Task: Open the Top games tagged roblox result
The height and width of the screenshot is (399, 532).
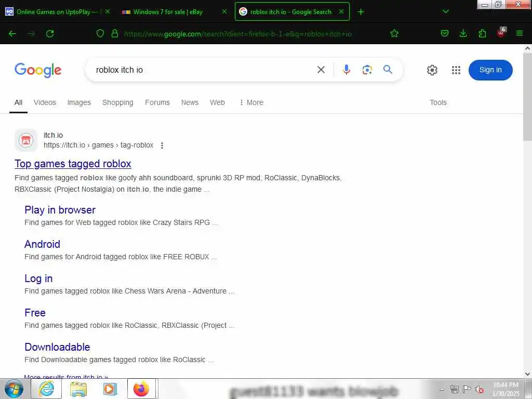Action: 73,164
